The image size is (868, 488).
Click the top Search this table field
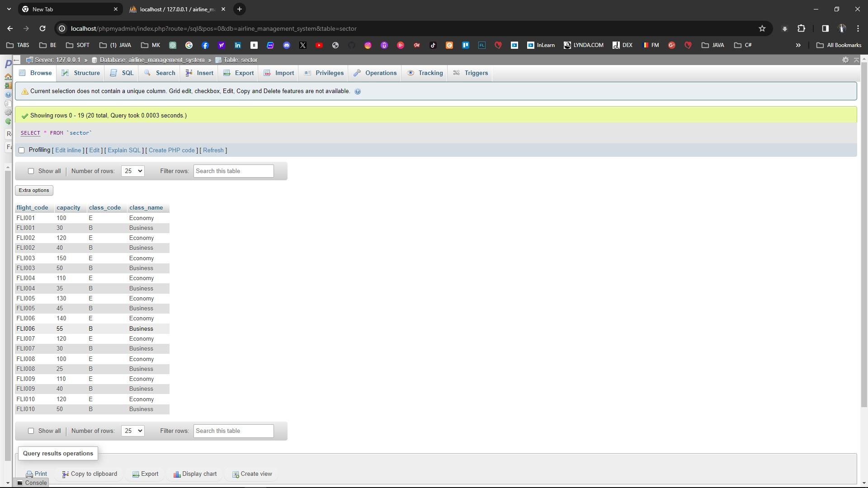[x=233, y=171]
